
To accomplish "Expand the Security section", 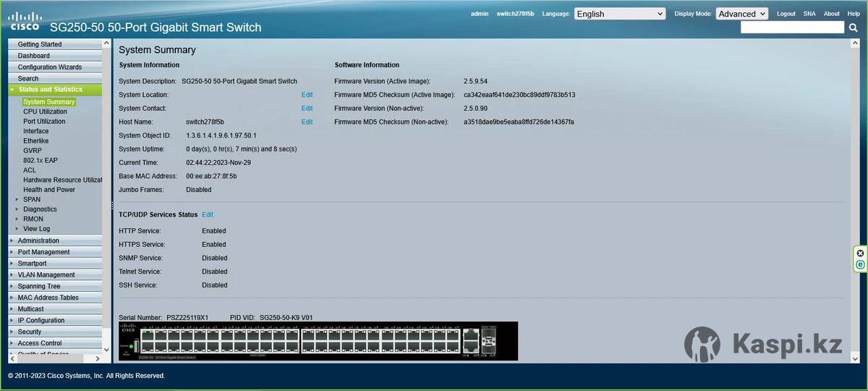I will click(55, 332).
